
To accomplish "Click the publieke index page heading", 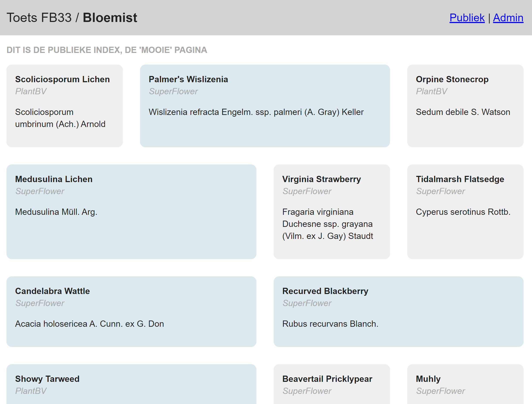I will (x=107, y=50).
